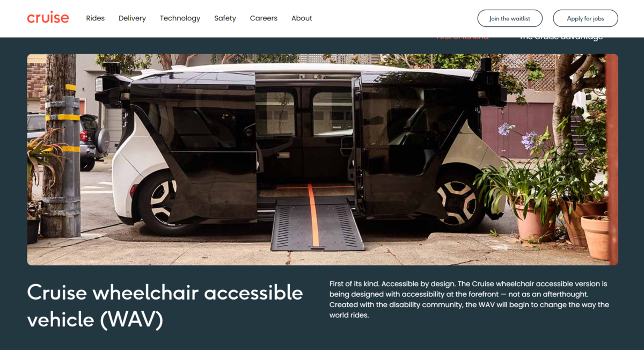Screen dimensions: 644x350
Task: Open the Rides menu item
Action: [95, 18]
